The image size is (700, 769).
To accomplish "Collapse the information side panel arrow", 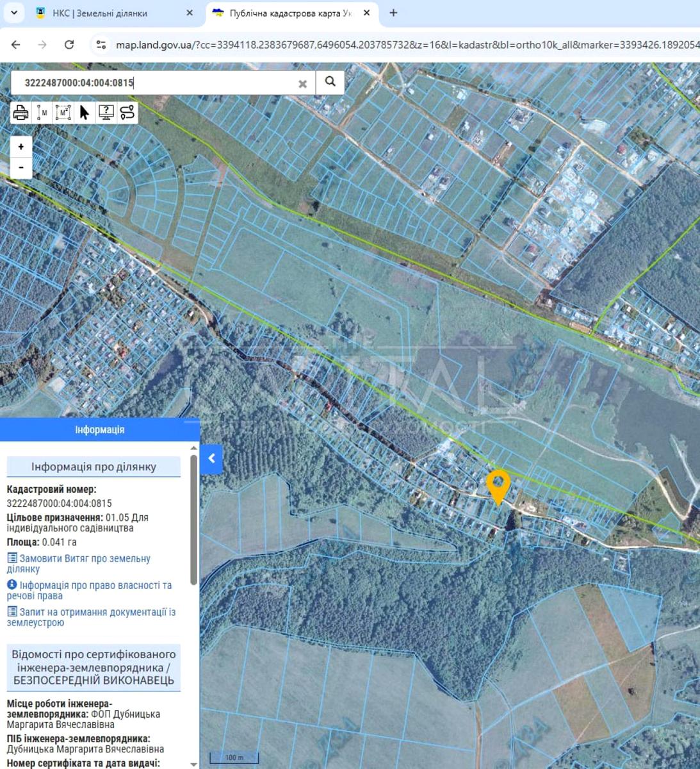I will pyautogui.click(x=211, y=459).
